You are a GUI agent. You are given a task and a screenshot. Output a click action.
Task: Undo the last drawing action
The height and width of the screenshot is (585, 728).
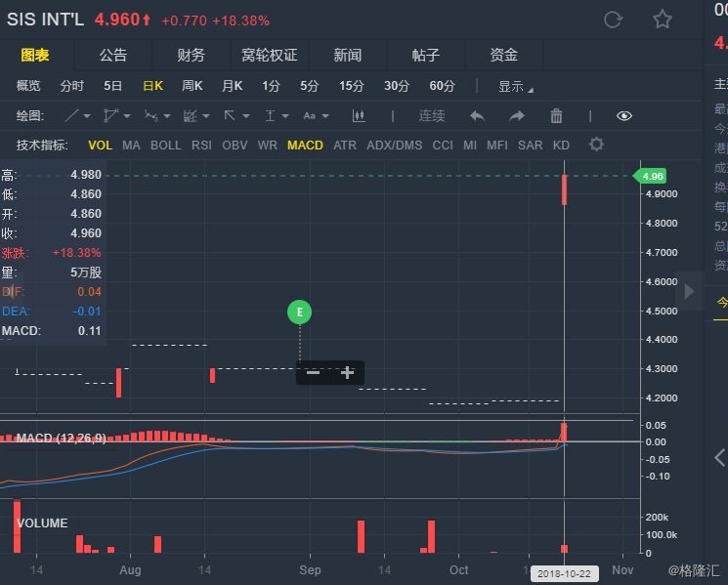pyautogui.click(x=477, y=116)
